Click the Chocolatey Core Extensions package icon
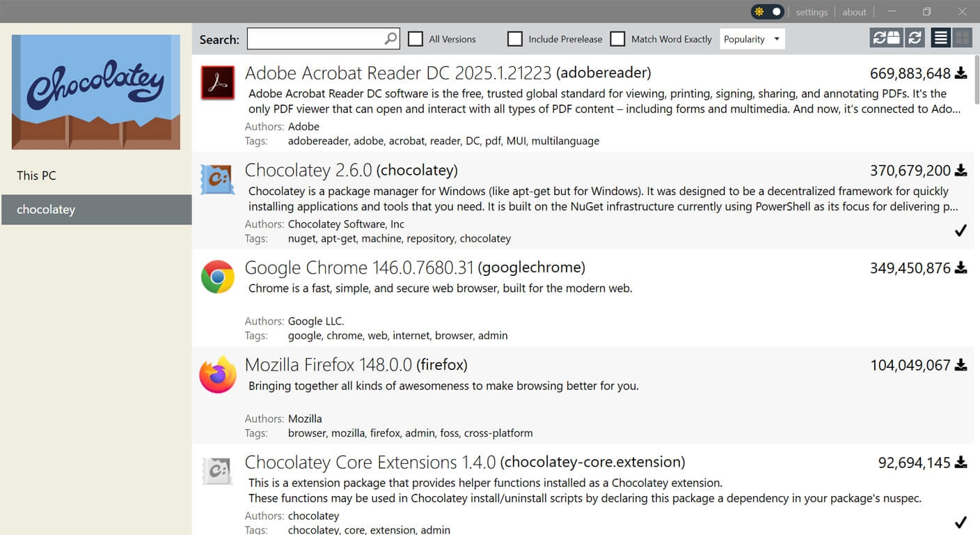The height and width of the screenshot is (535, 980). click(218, 472)
